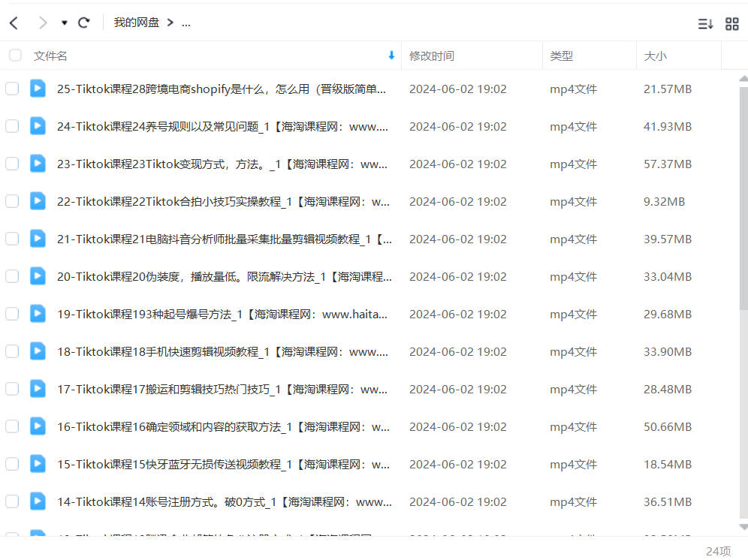
Task: Reverse sort with the blue arrow indicator
Action: pyautogui.click(x=392, y=56)
